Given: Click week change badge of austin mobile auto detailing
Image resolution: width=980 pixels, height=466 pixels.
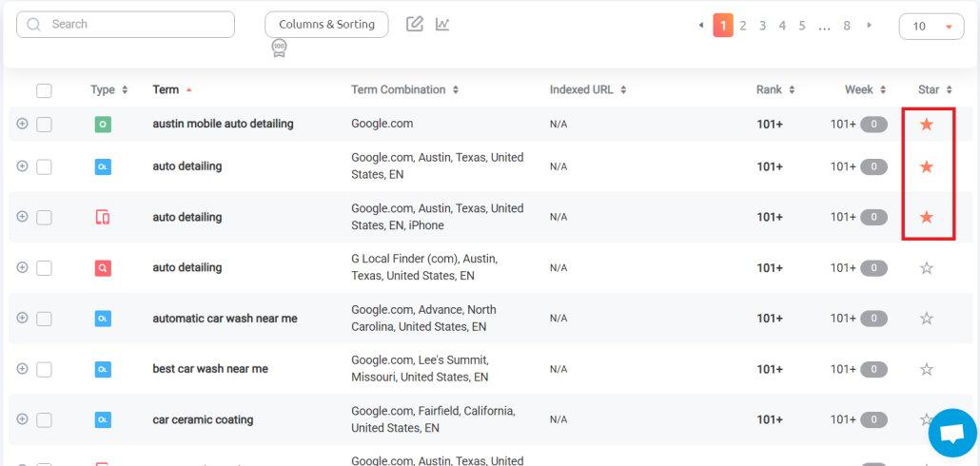Looking at the screenshot, I should 873,125.
